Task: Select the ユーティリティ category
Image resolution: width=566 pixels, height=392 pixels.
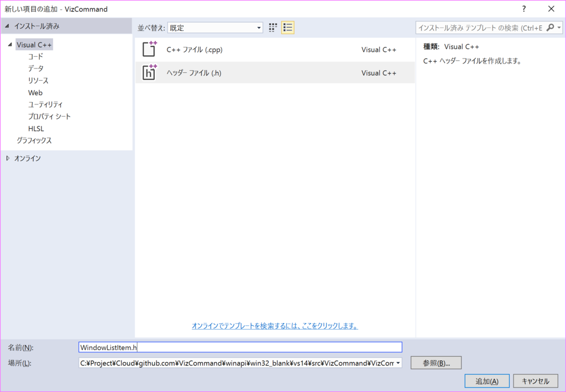Action: pyautogui.click(x=45, y=104)
